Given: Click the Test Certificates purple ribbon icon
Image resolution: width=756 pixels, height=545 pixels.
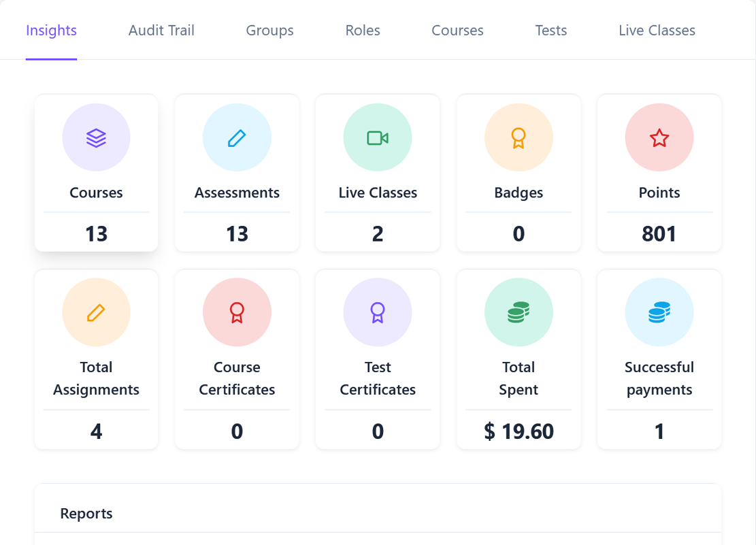Looking at the screenshot, I should 378,312.
